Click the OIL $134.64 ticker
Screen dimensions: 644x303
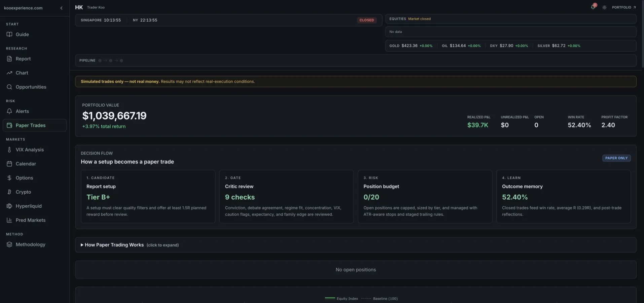point(461,46)
